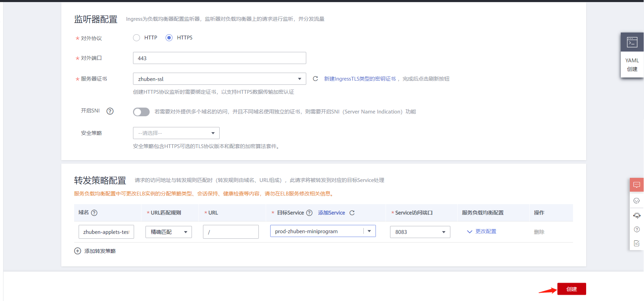Open the customer support headset icon
Image resolution: width=644 pixels, height=301 pixels.
[x=637, y=216]
